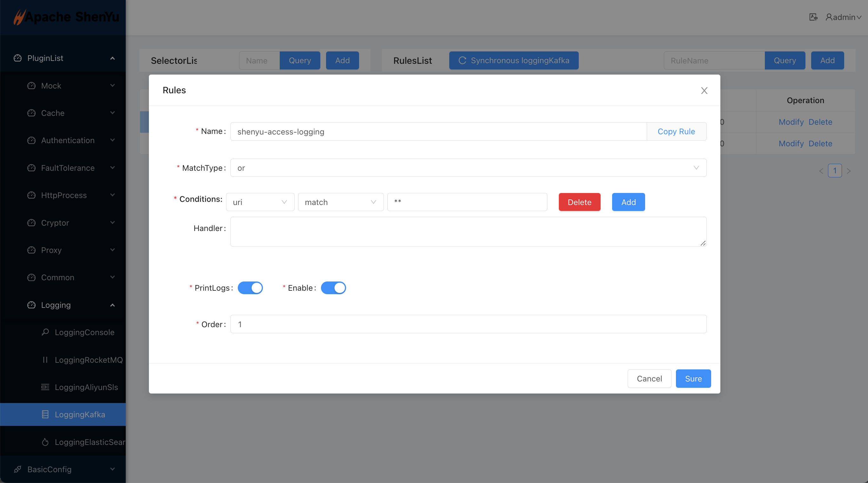Close the Rules dialog with X
The width and height of the screenshot is (868, 483).
coord(704,91)
